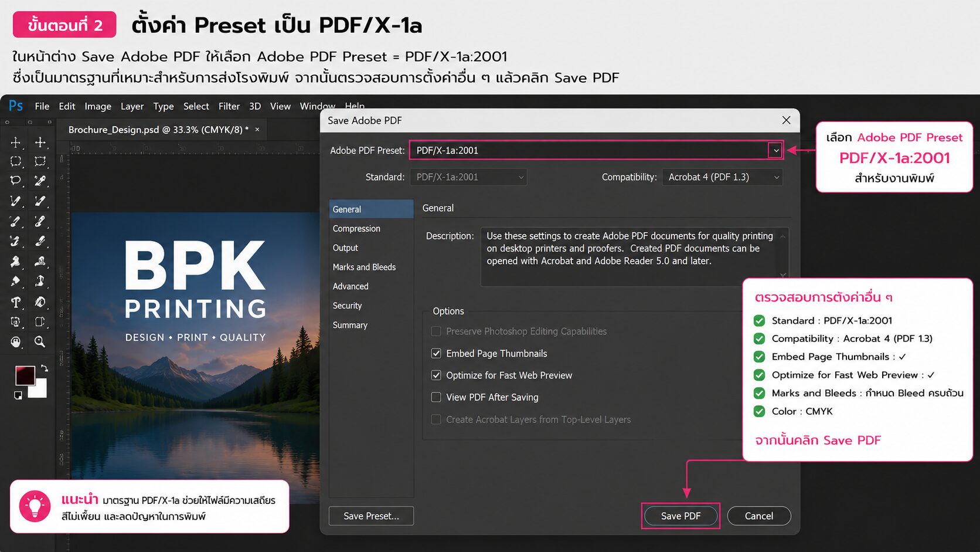Viewport: 980px width, 552px height.
Task: Click the Save Adobe PDF title text
Action: click(365, 120)
